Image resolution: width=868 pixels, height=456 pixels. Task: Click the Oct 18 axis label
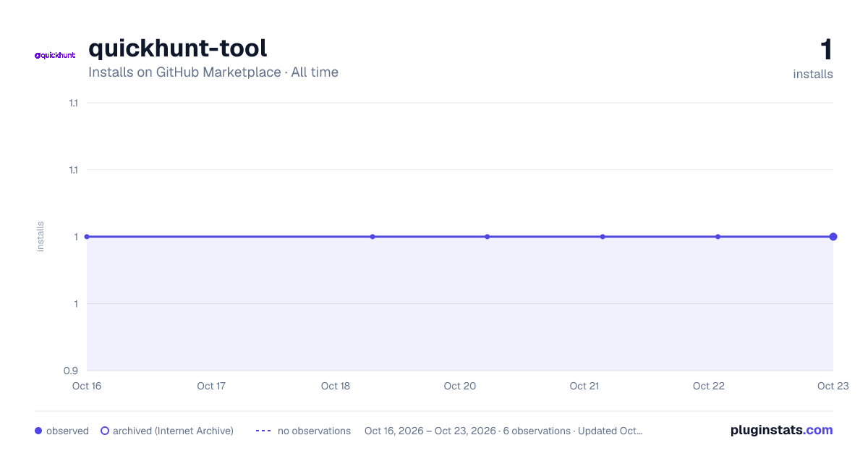[336, 386]
